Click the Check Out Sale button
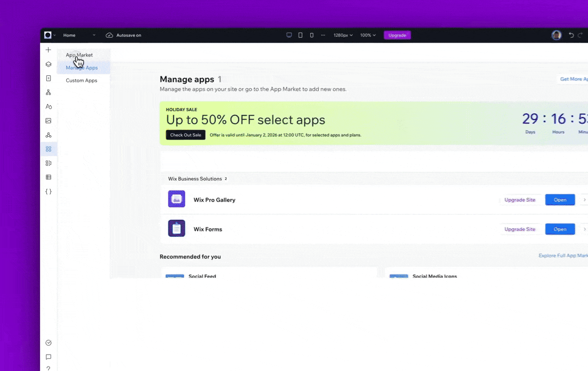 point(186,135)
